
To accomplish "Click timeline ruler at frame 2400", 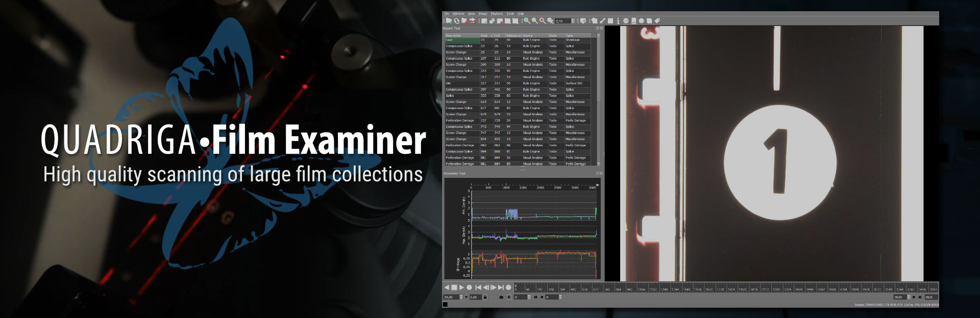I will point(799,289).
